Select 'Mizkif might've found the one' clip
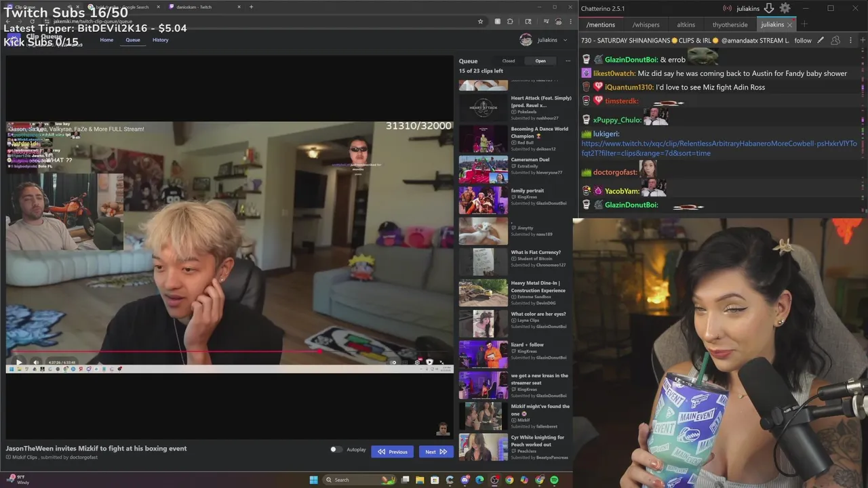The height and width of the screenshot is (488, 868). pyautogui.click(x=515, y=417)
